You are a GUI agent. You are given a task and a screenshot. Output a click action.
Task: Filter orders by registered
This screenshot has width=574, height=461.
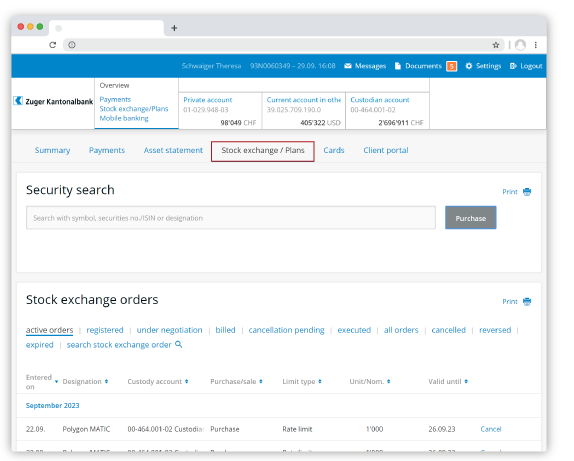pos(105,330)
